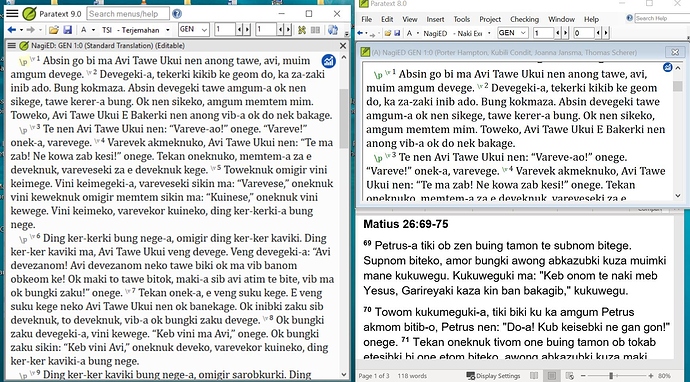Open the Window menu in Paratext 8.0
This screenshot has height=382, width=690.
pyautogui.click(x=561, y=19)
